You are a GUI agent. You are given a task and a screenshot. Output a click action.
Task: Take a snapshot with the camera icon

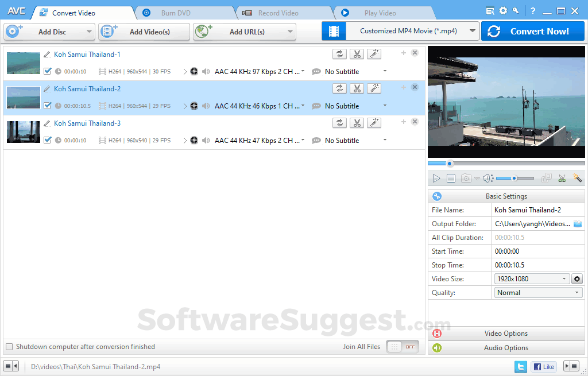click(466, 178)
